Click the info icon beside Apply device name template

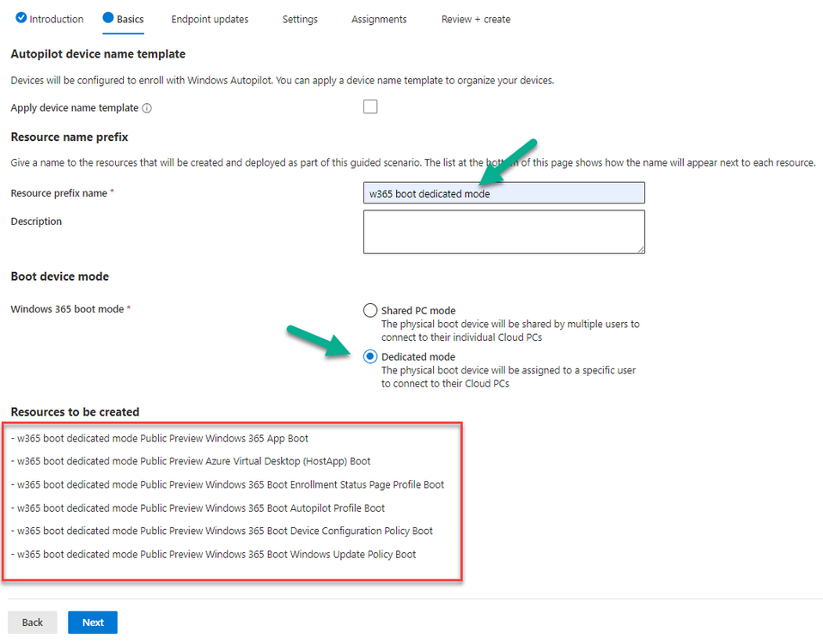point(147,108)
